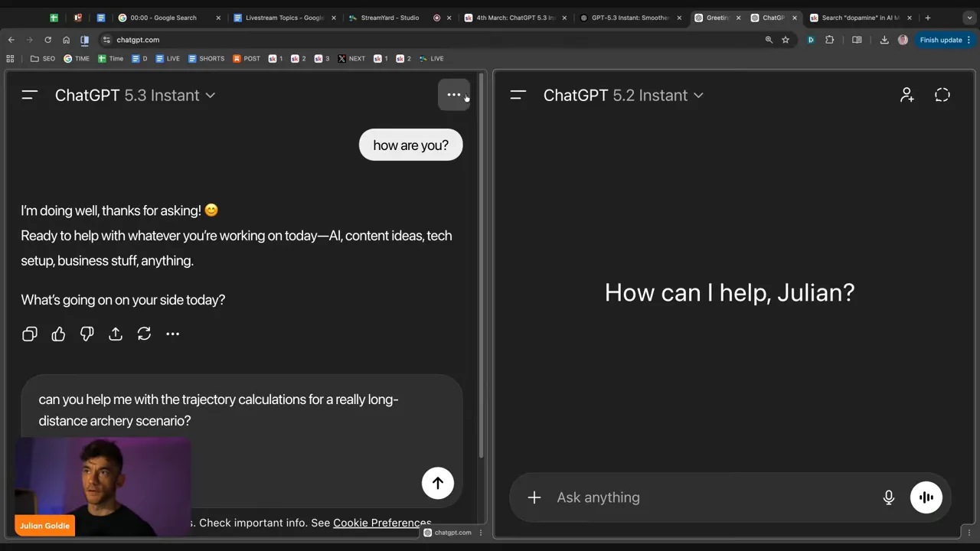The height and width of the screenshot is (551, 980).
Task: Start dictation with the microphone icon
Action: point(889,497)
